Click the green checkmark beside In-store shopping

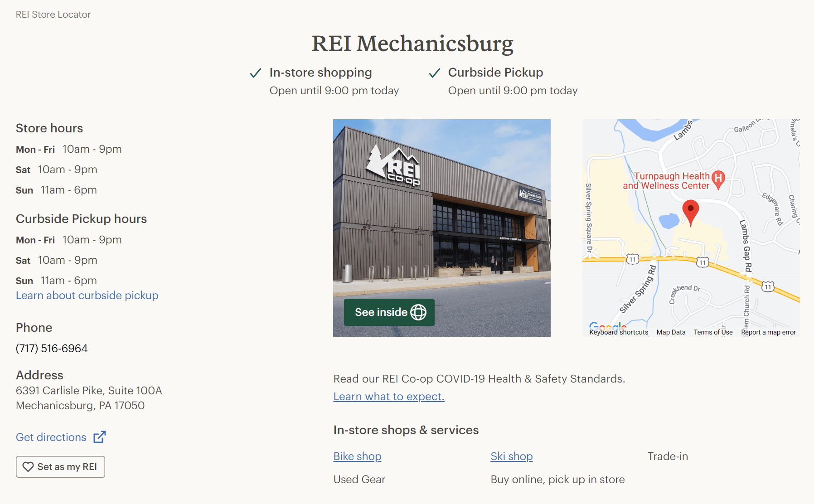point(256,73)
